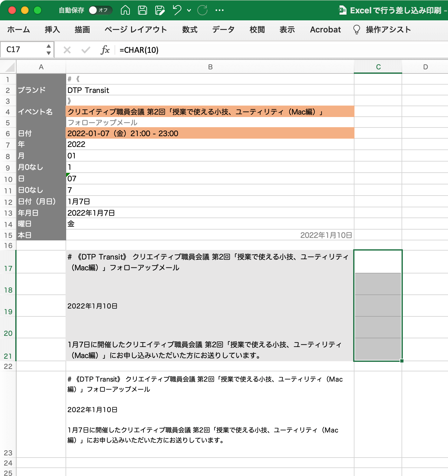Screen dimensions: 448x476
Task: Select row 4 header
Action: tap(8, 112)
